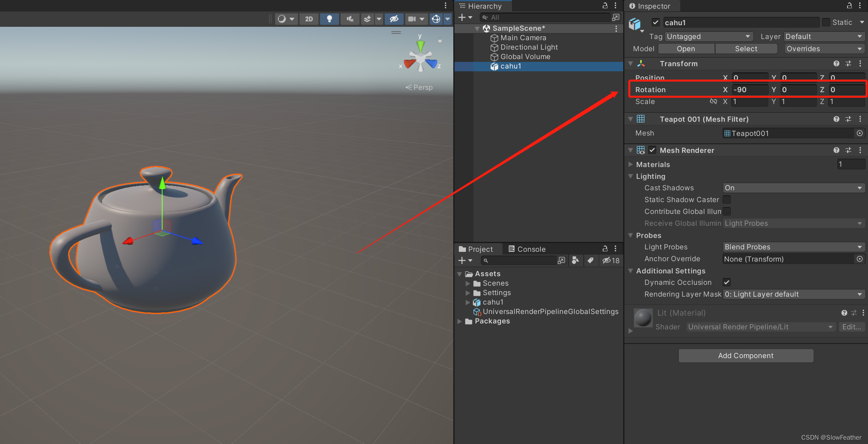Click the model Open button

pos(686,49)
